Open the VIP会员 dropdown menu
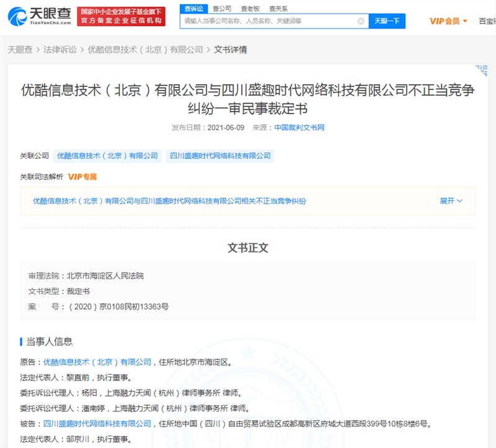This screenshot has height=448, width=496. [x=448, y=21]
